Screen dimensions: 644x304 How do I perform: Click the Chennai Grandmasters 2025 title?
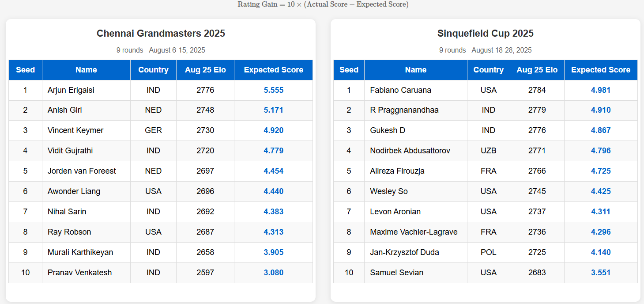(x=161, y=34)
